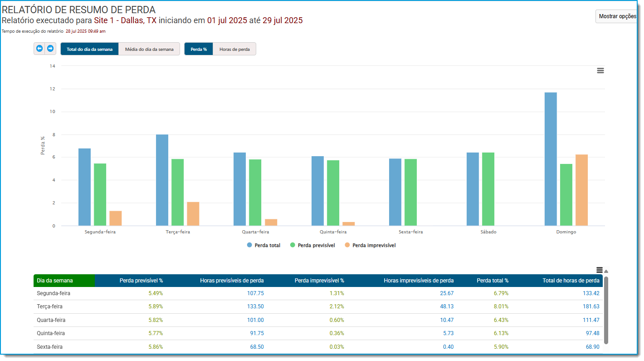The width and height of the screenshot is (644, 361).
Task: Click the blue Segunda-feira Perda total bar
Action: pyautogui.click(x=84, y=187)
